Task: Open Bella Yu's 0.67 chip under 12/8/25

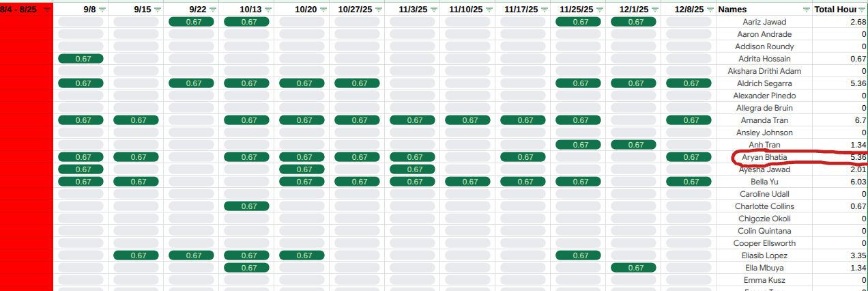Action: pyautogui.click(x=689, y=182)
